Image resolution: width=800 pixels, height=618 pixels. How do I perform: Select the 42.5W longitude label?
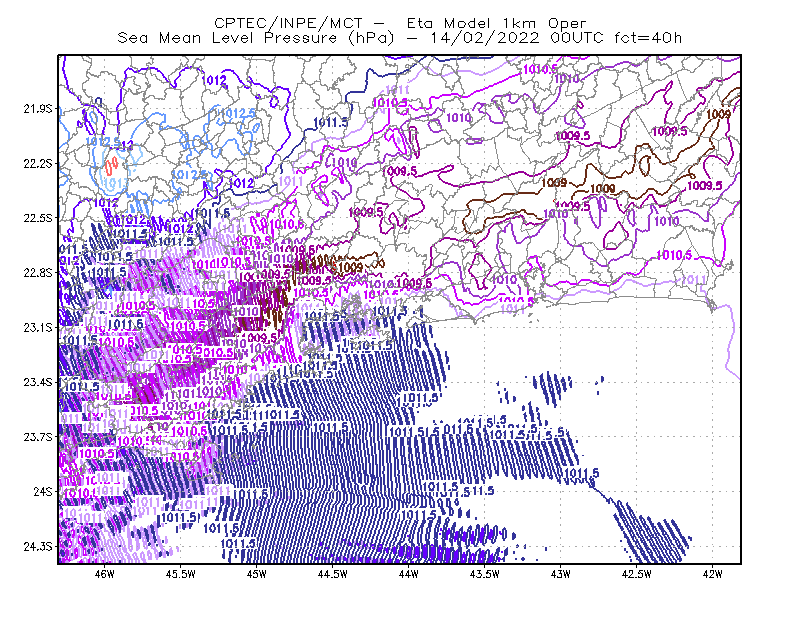pos(637,574)
